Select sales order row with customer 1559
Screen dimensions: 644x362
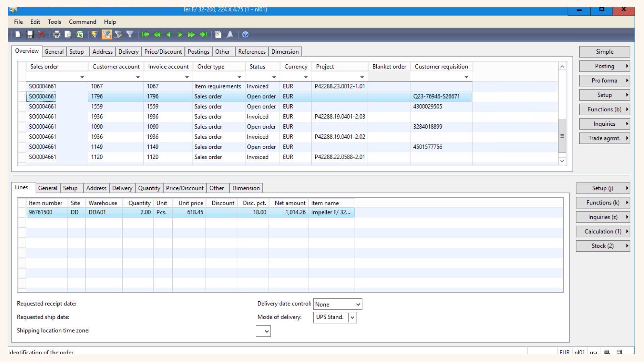[x=97, y=107]
